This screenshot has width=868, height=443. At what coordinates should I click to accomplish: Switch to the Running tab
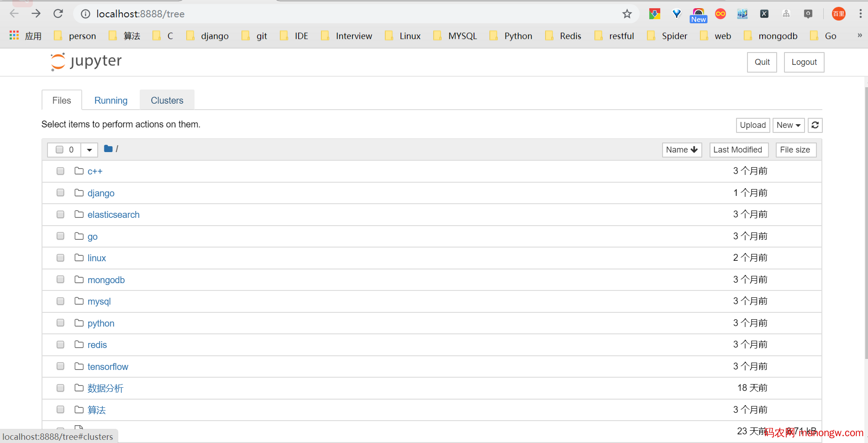coord(110,100)
